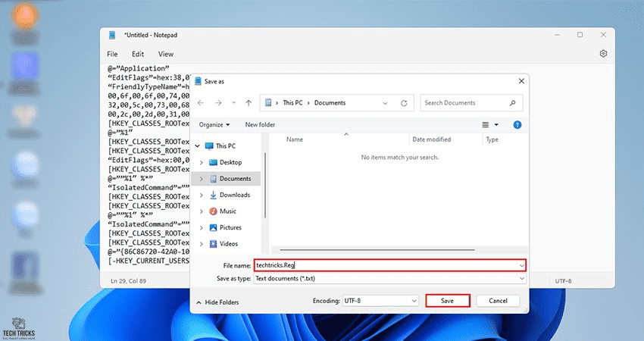Close the Save as dialog
This screenshot has height=341, width=644.
(521, 81)
